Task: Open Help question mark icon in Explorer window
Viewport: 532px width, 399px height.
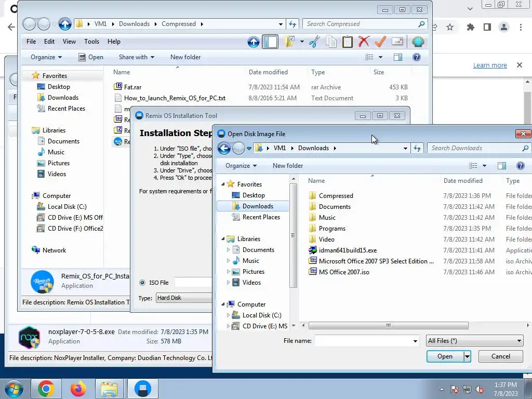Action: tap(417, 57)
